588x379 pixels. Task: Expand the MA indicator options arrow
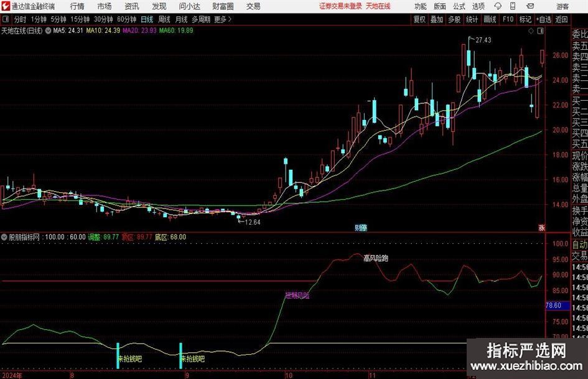click(48, 30)
